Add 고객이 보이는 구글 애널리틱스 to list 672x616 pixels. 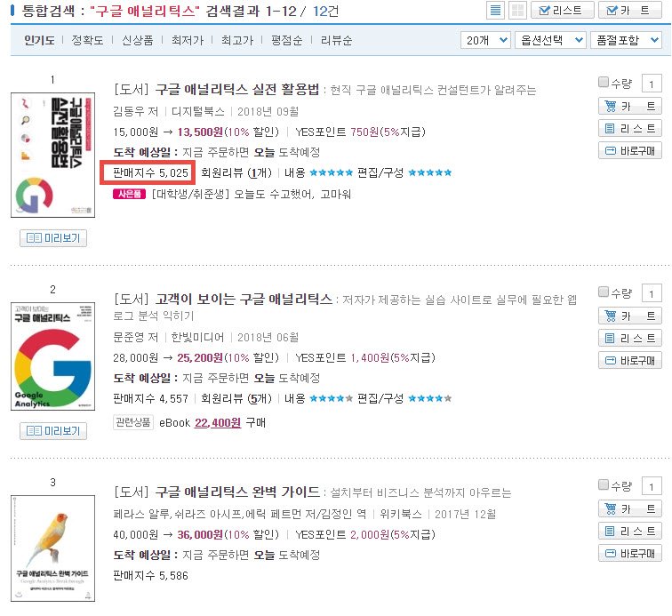(630, 338)
